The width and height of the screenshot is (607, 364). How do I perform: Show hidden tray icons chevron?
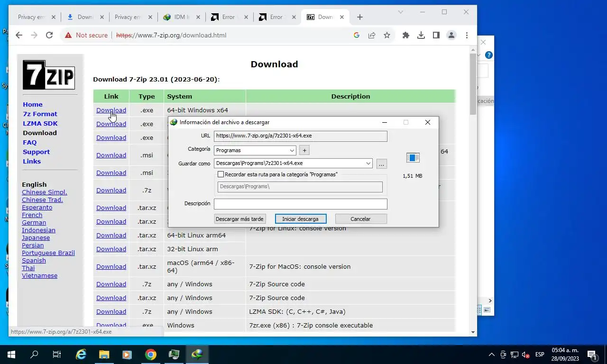point(492,355)
